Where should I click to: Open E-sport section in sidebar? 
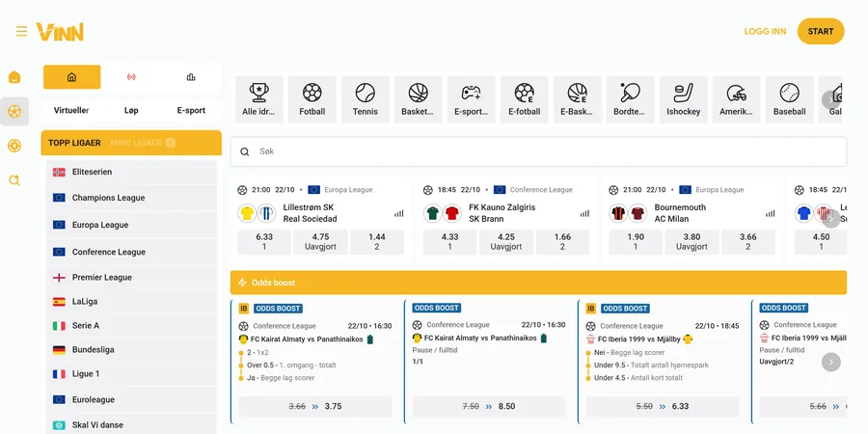coord(191,110)
